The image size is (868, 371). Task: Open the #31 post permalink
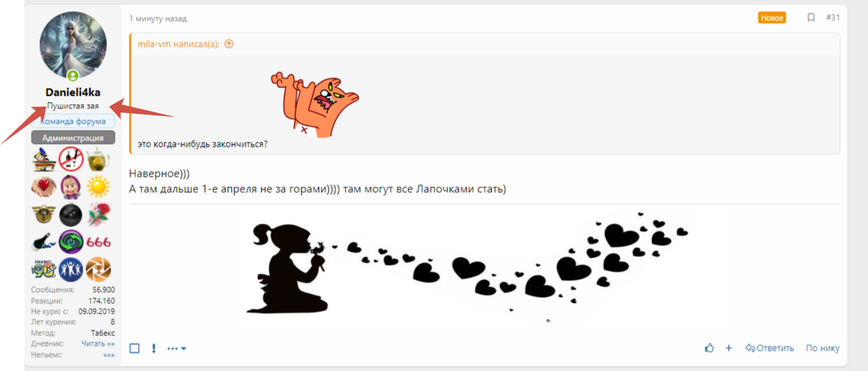click(x=832, y=17)
